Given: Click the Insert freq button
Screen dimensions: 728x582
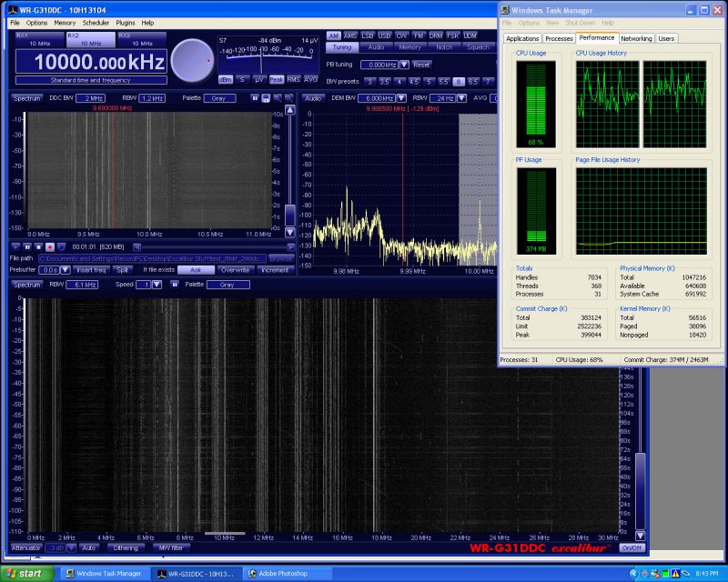Looking at the screenshot, I should [x=91, y=270].
